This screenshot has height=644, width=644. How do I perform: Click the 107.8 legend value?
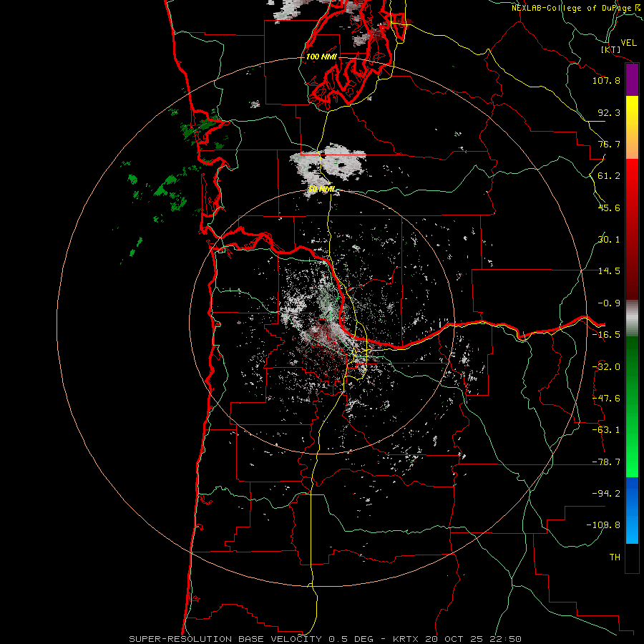point(606,80)
